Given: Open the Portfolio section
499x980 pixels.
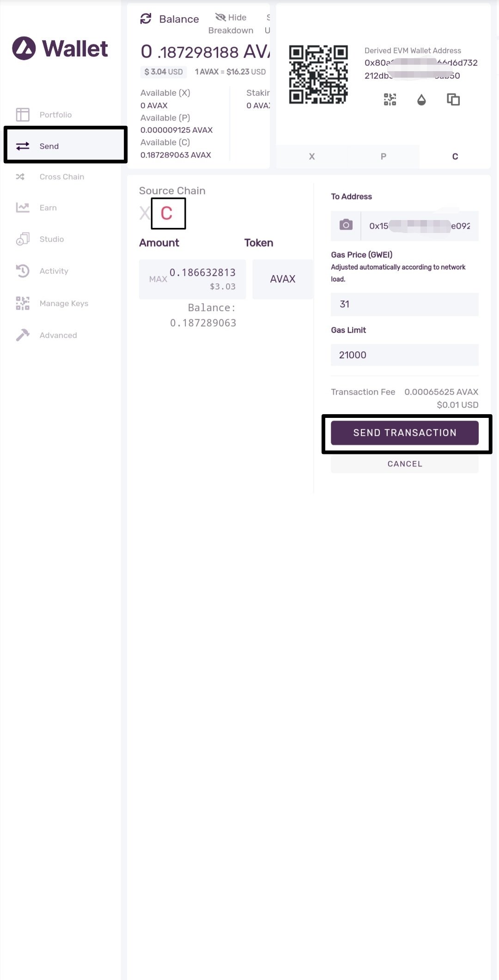Looking at the screenshot, I should pos(55,115).
